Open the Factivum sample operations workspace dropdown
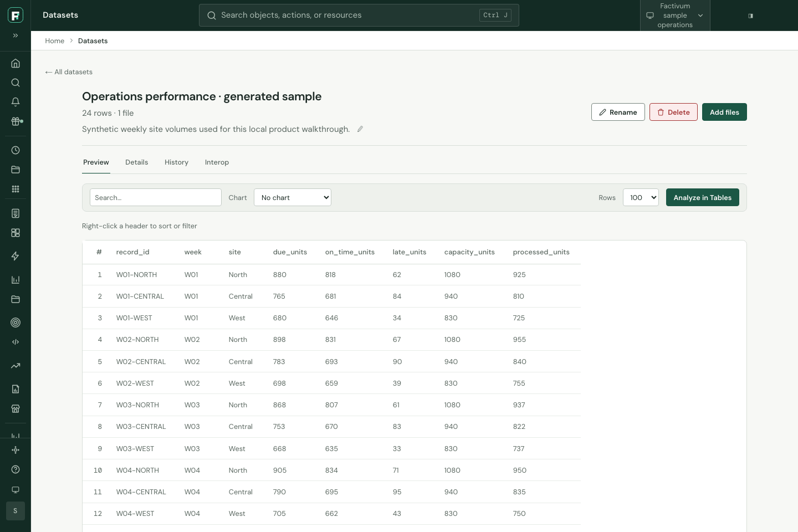The height and width of the screenshot is (532, 798). 675,16
